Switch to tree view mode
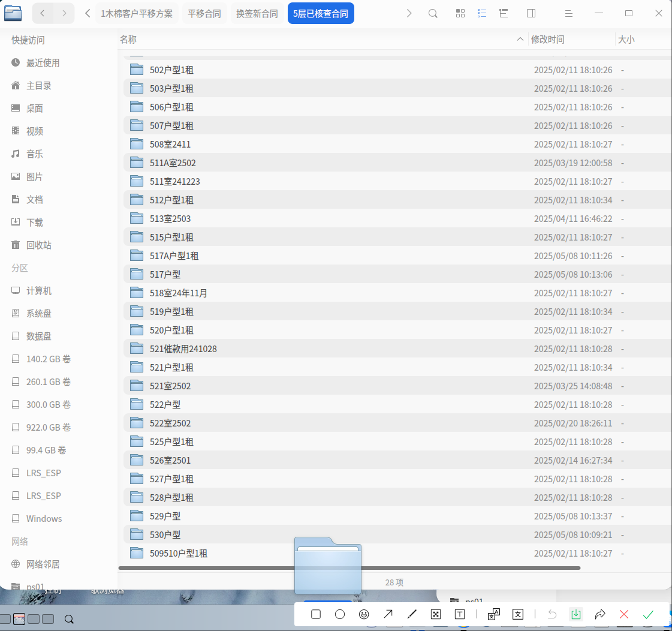The width and height of the screenshot is (672, 631). click(x=504, y=13)
